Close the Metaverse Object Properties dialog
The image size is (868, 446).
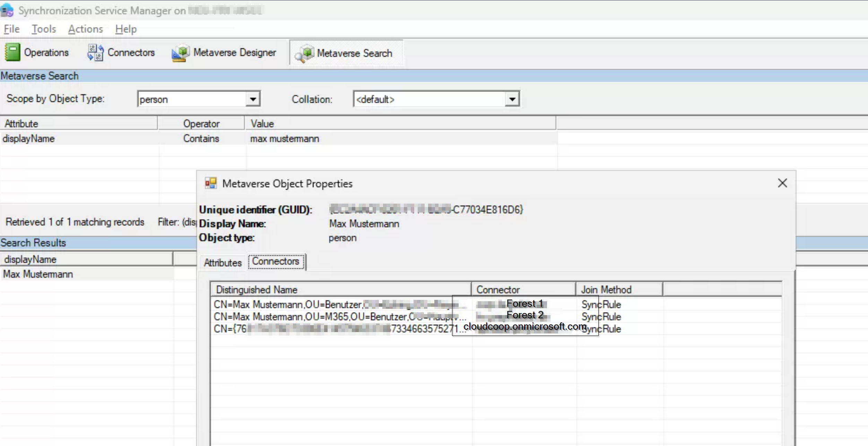(x=782, y=183)
